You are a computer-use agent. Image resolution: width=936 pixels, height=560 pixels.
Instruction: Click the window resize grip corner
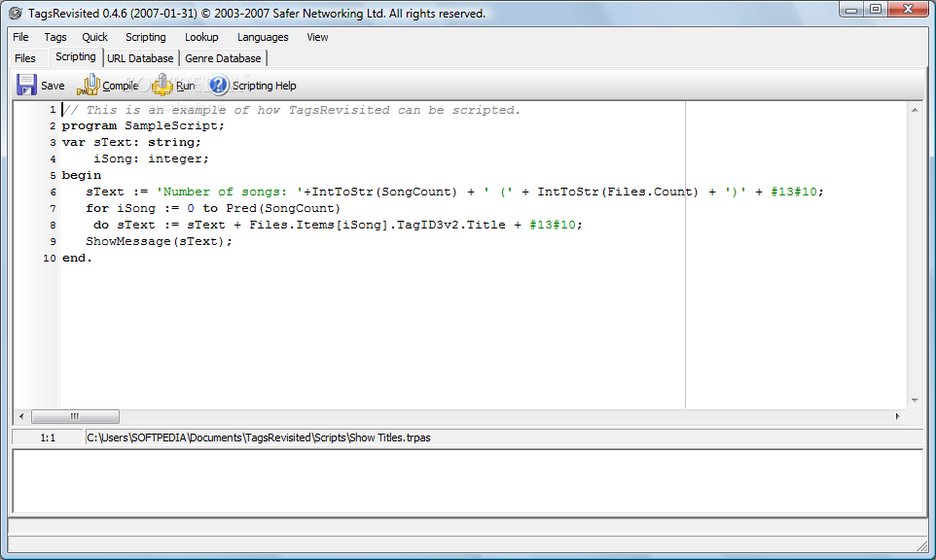[923, 544]
